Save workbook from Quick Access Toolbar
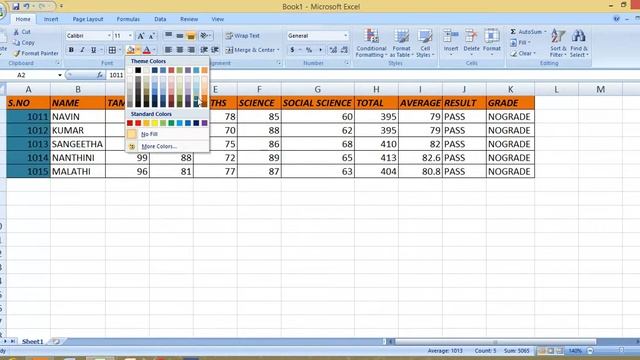The height and width of the screenshot is (360, 640). tap(16, 6)
